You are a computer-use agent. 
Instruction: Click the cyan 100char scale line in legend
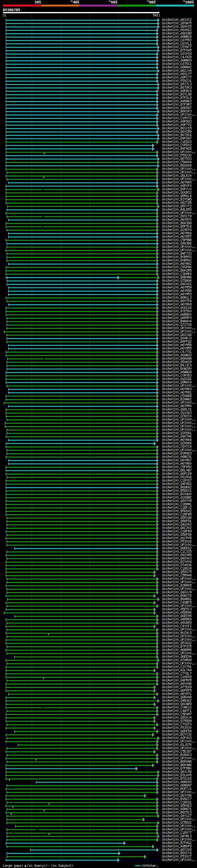click(x=137, y=866)
